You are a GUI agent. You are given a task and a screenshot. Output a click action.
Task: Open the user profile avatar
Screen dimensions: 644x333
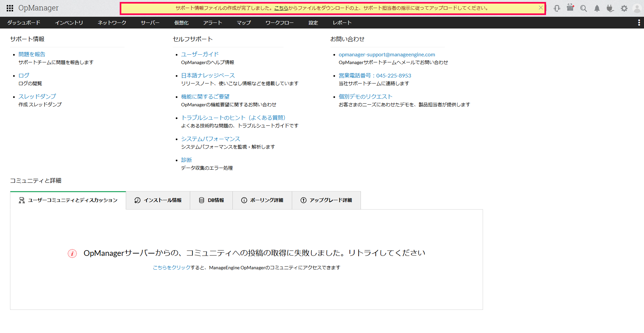coord(637,8)
